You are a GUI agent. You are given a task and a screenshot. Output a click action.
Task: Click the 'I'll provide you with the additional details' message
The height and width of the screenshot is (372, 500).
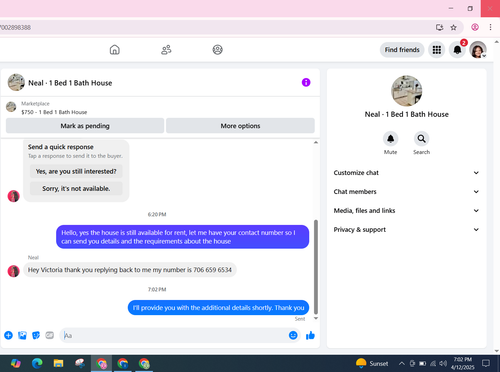tap(218, 308)
